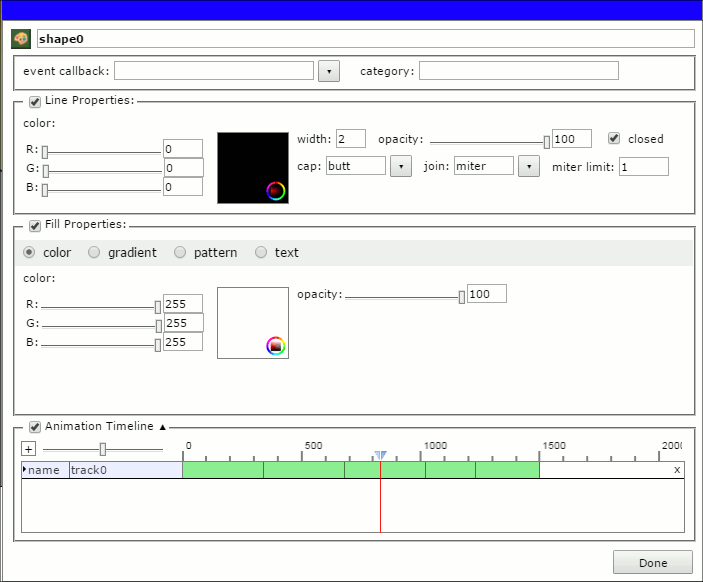Click the fill G color slider handle
Screen dimensions: 703x582
pyautogui.click(x=159, y=326)
